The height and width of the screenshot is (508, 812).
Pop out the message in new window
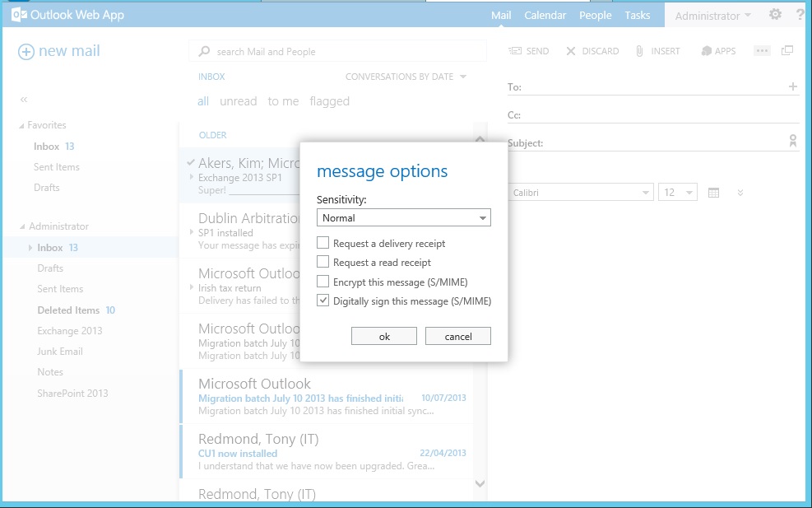tap(787, 51)
